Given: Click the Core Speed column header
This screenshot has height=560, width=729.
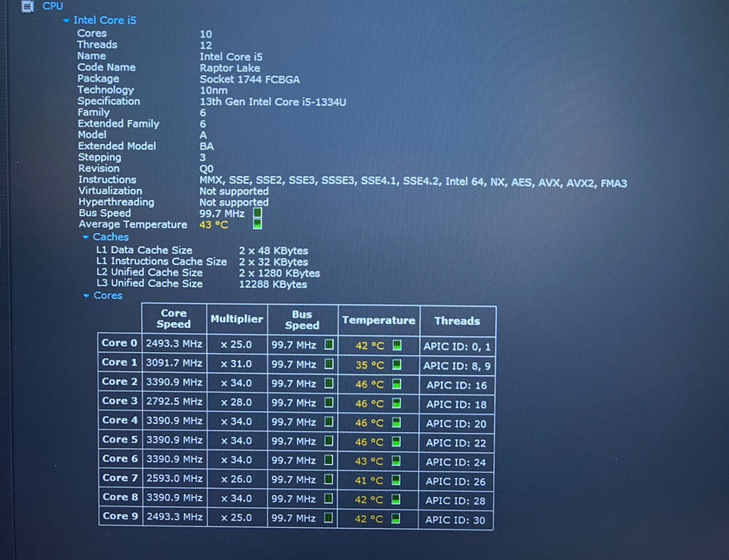Looking at the screenshot, I should point(174,319).
